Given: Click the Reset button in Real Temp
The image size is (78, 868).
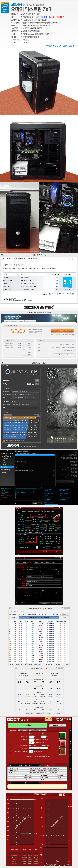Looking at the screenshot, I should click(x=49, y=713).
